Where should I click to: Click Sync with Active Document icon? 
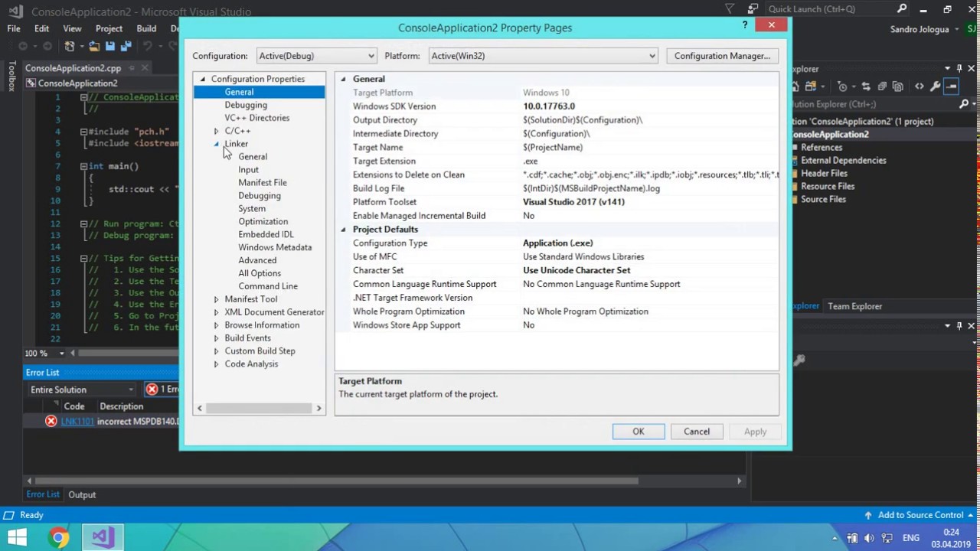coord(866,86)
